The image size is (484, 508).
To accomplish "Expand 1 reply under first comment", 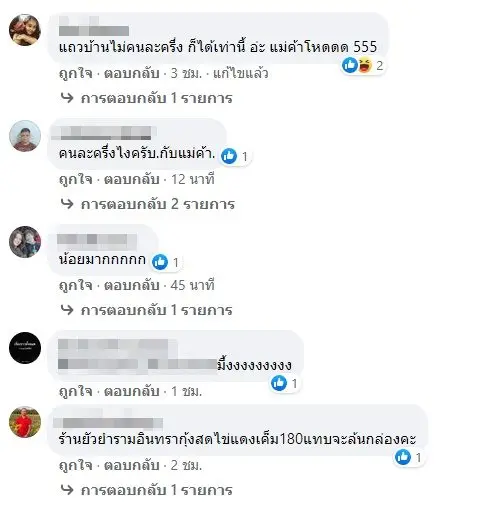I will 157,98.
